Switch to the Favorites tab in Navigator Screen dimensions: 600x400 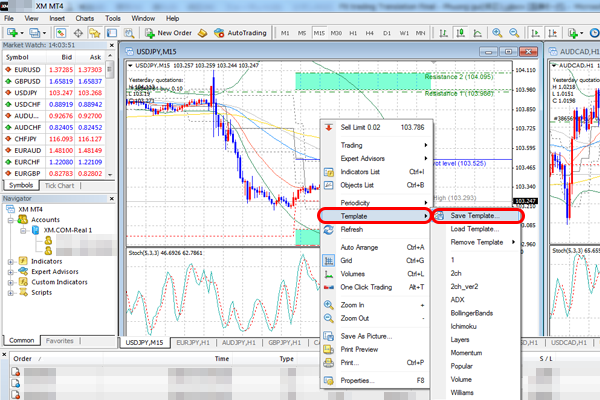(x=60, y=341)
